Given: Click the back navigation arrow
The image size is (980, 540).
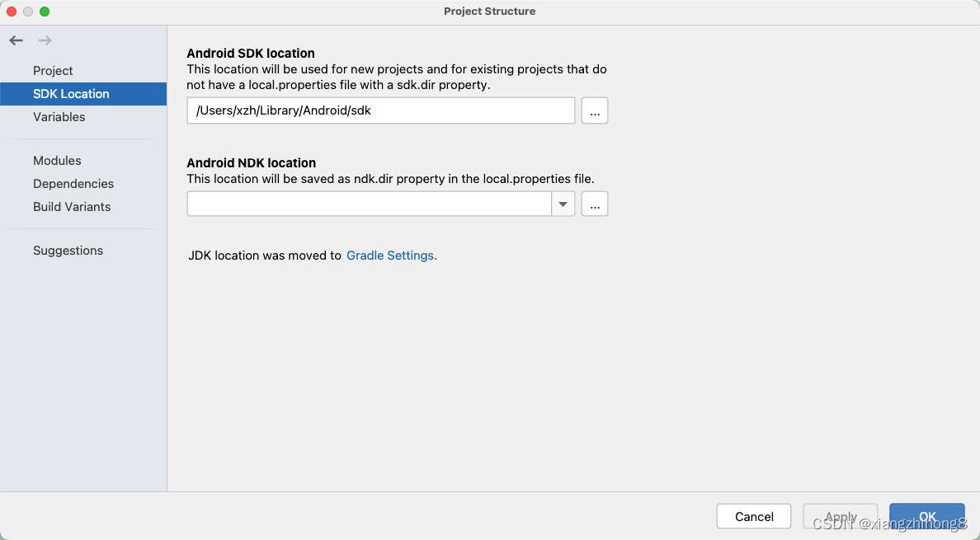Looking at the screenshot, I should 15,40.
